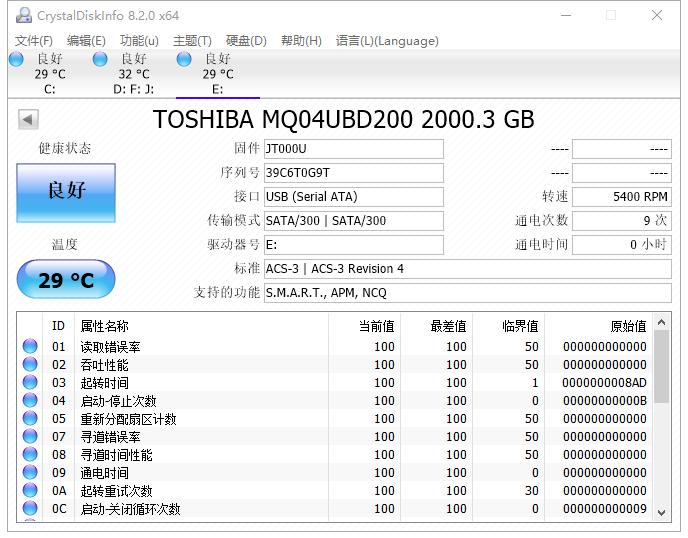Open the 功能(u) menu
Image resolution: width=688 pixels, height=538 pixels.
139,41
